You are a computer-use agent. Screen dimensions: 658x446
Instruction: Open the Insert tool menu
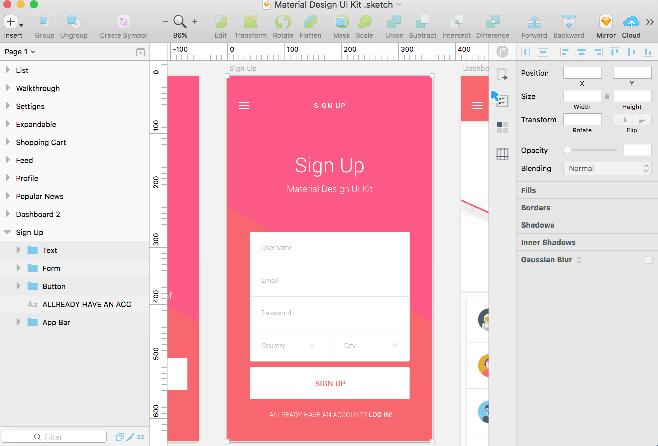[13, 21]
